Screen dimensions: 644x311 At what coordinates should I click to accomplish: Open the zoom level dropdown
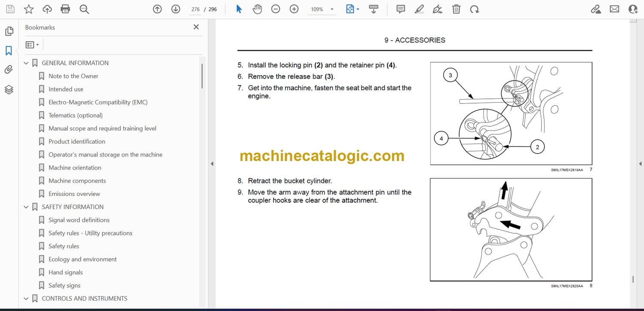coord(331,9)
